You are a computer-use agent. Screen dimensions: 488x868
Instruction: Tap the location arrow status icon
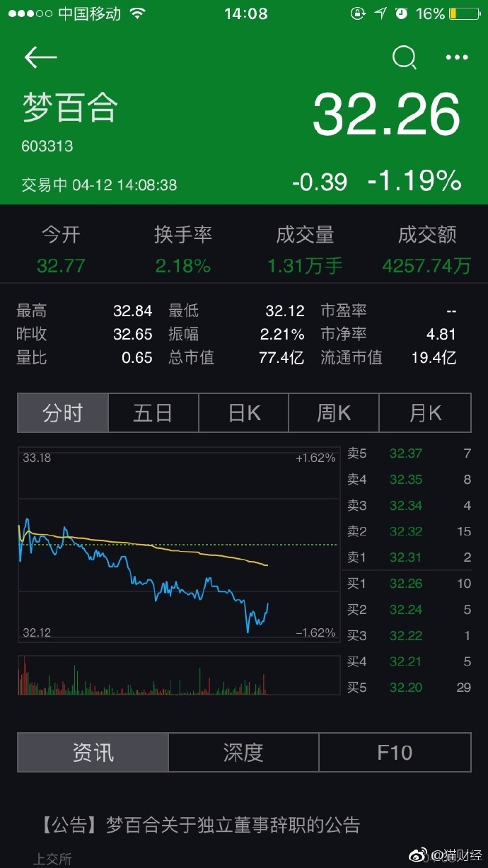click(x=380, y=14)
